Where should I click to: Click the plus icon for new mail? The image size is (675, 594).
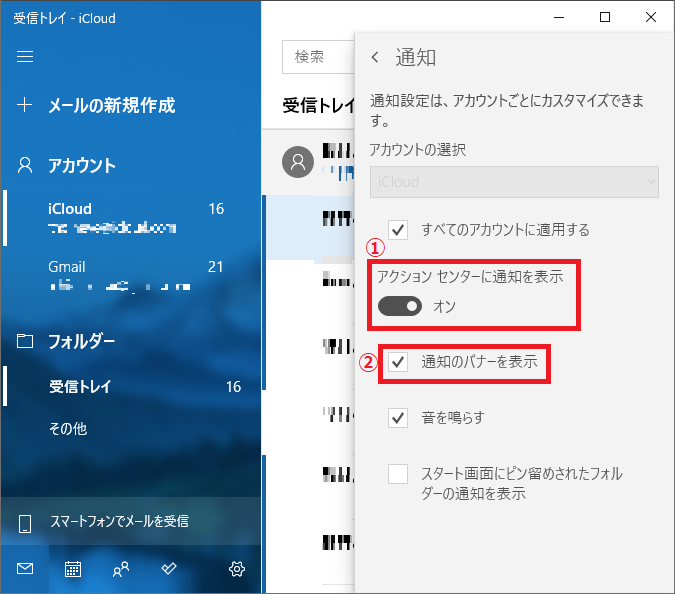pos(25,105)
